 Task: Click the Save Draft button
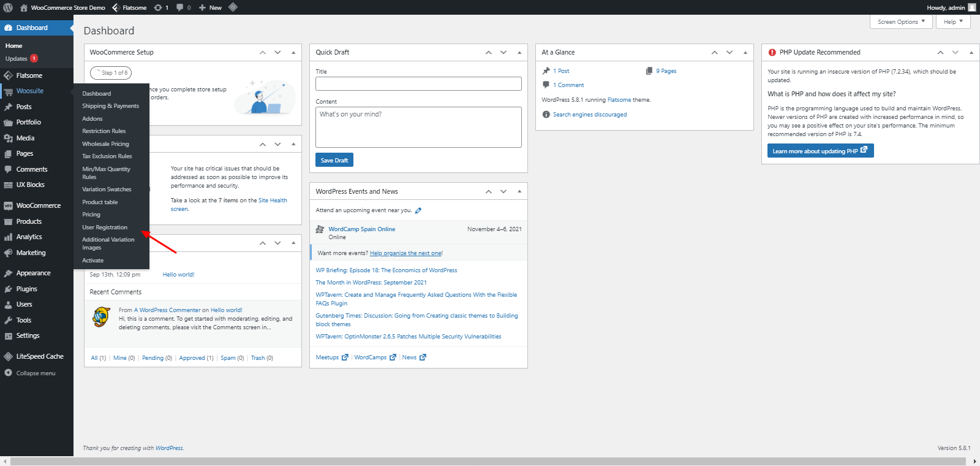(334, 160)
